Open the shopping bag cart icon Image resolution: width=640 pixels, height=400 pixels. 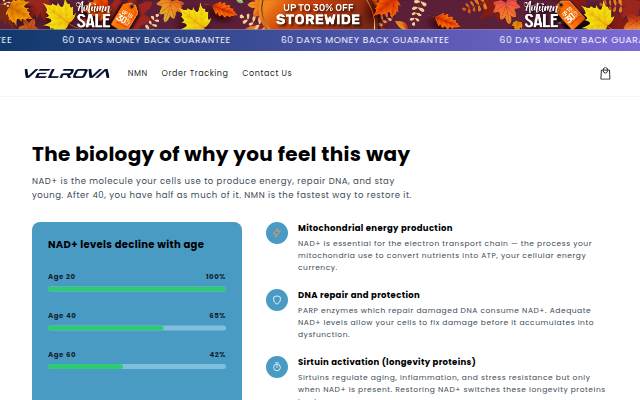(x=605, y=73)
